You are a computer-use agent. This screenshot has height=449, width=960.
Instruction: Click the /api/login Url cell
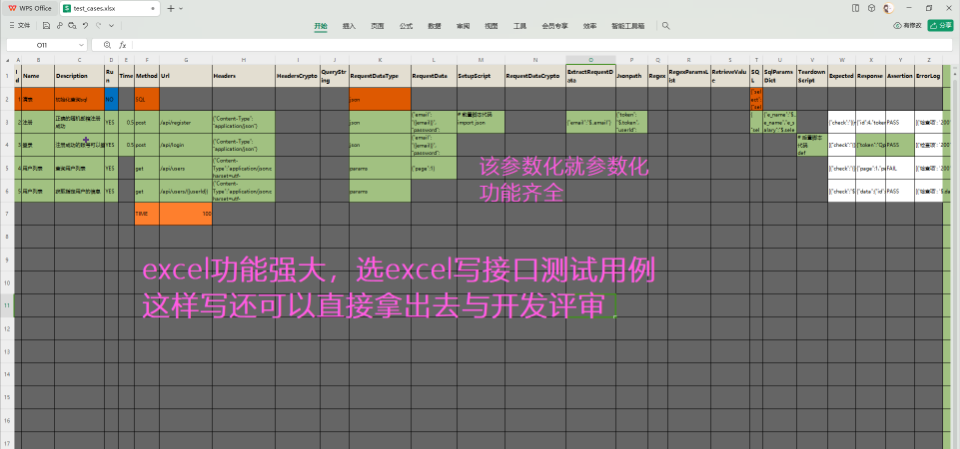coord(186,145)
